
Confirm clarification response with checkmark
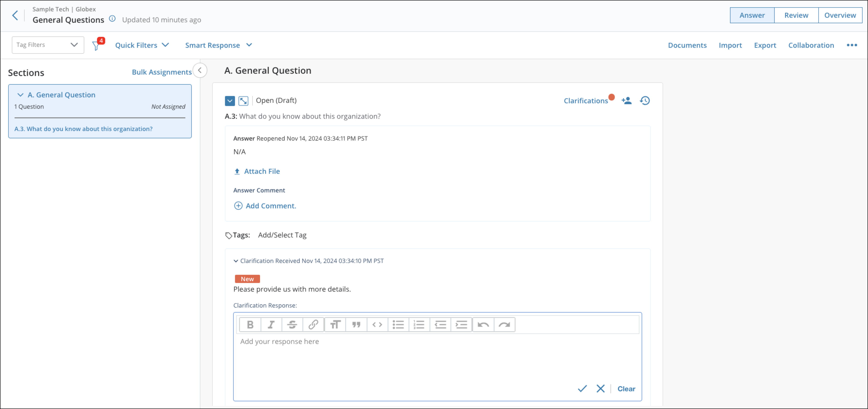point(582,389)
